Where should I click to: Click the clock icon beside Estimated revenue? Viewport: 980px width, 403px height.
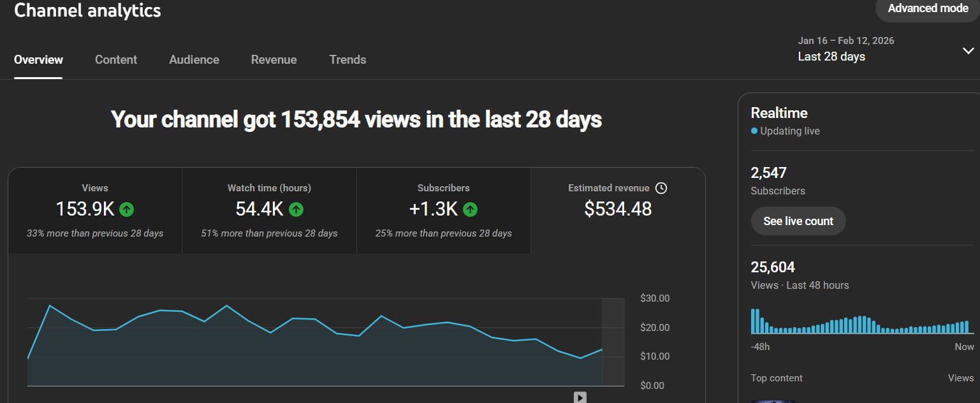tap(661, 188)
